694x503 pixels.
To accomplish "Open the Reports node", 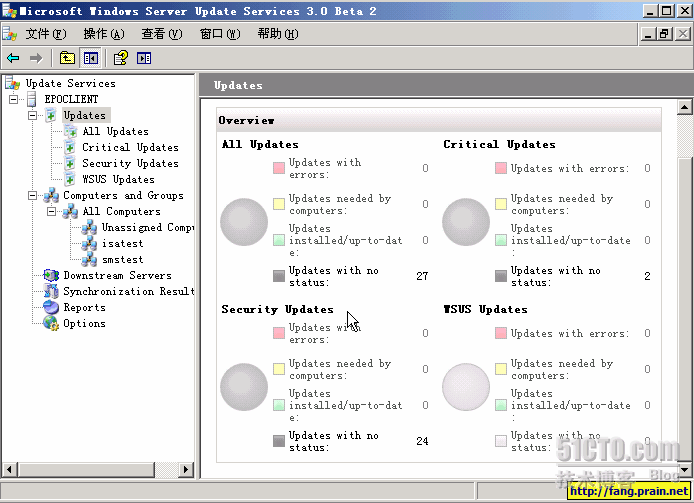I will coord(85,307).
